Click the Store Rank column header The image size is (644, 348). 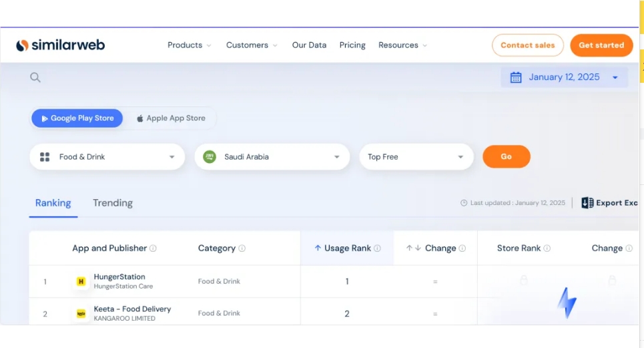pos(519,248)
